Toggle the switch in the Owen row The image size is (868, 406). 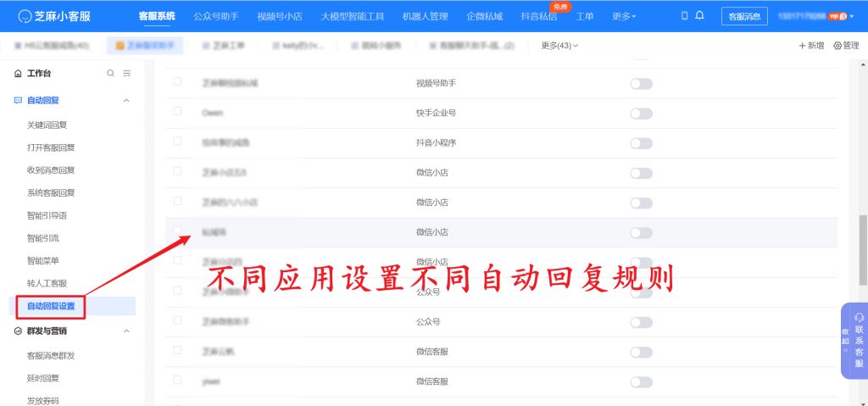641,114
